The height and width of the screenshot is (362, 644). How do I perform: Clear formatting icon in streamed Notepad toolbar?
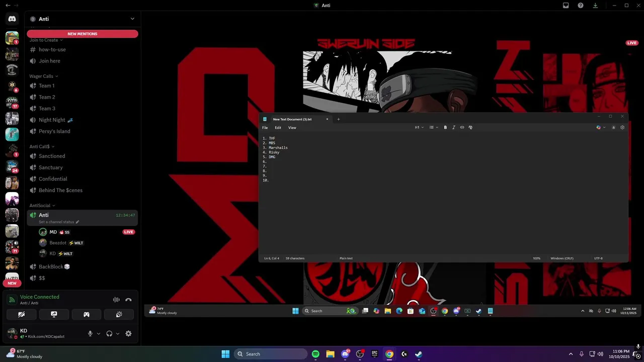470,127
